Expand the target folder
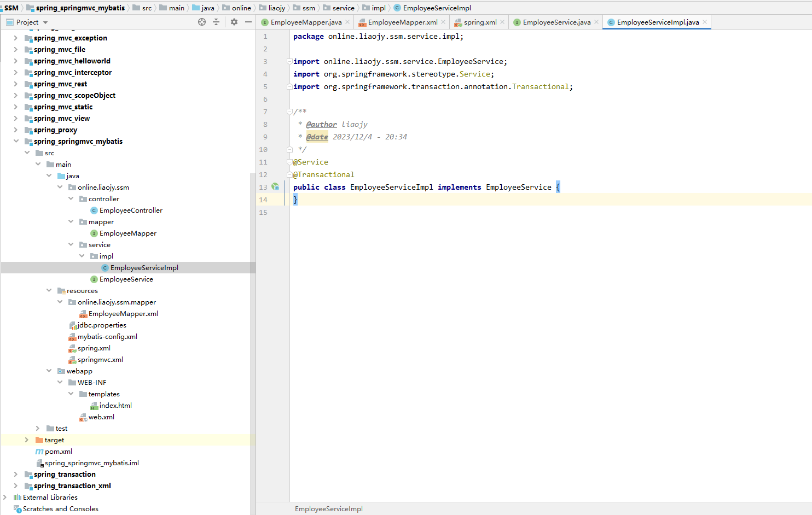This screenshot has height=515, width=812. [27, 440]
